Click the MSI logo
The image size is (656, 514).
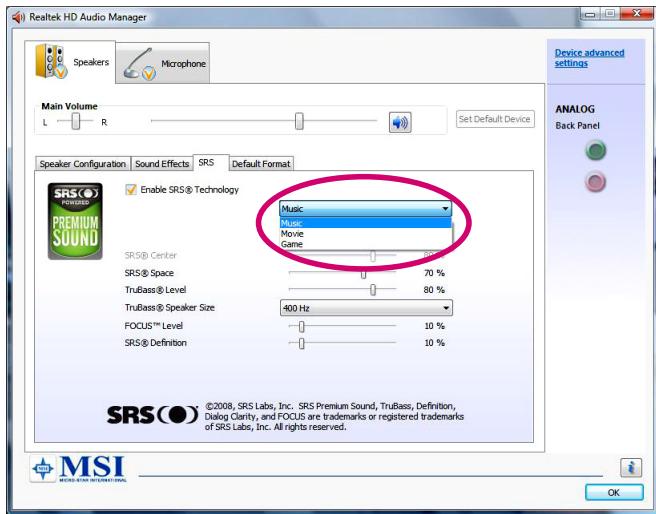78,469
